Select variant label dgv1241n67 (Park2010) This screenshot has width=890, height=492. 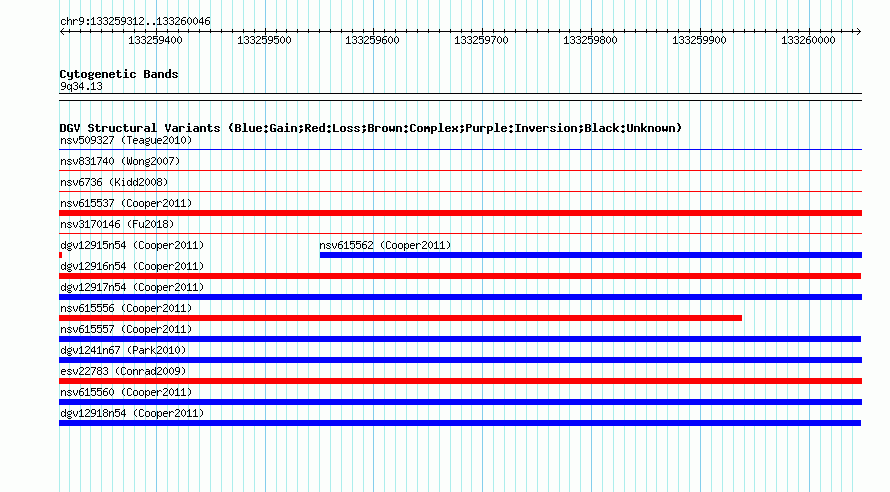pos(123,350)
